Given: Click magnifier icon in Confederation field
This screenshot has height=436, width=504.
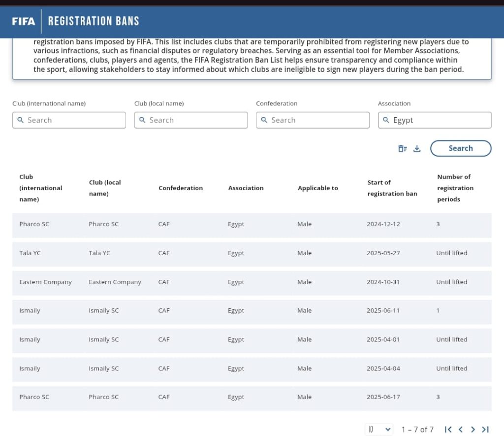Looking at the screenshot, I should click(264, 120).
